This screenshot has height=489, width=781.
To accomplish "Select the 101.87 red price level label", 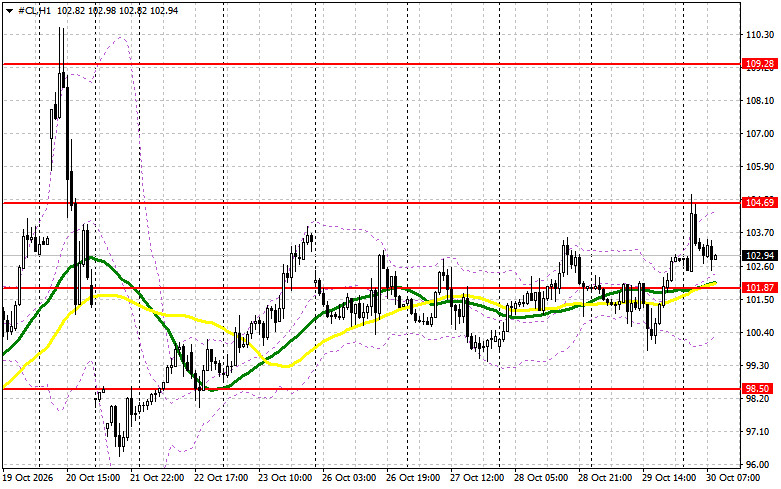I will [x=759, y=287].
